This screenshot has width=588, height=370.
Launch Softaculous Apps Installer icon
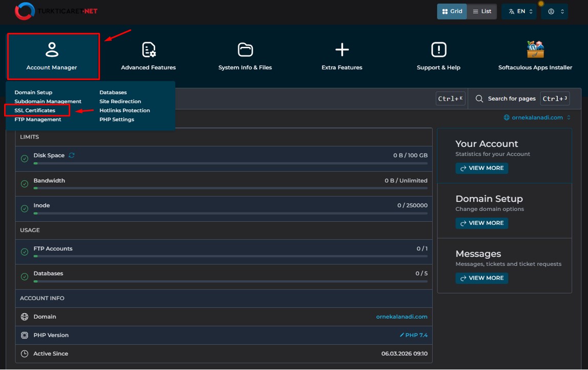[535, 50]
